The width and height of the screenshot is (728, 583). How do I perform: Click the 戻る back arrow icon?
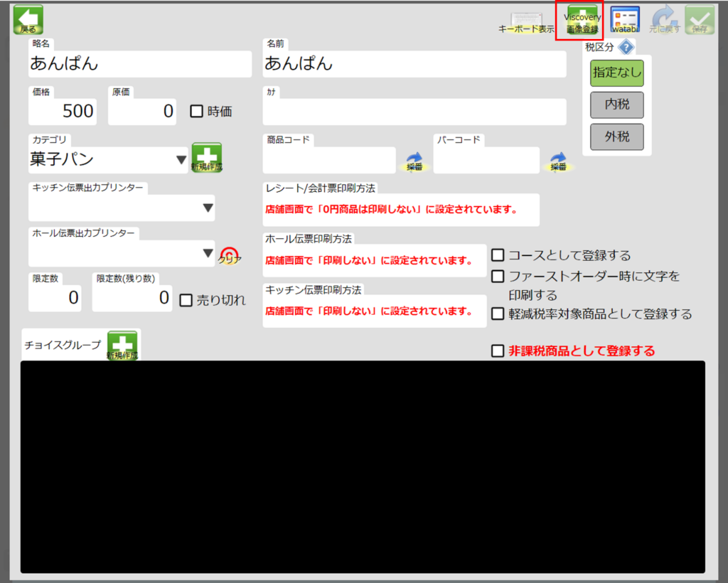tap(28, 20)
